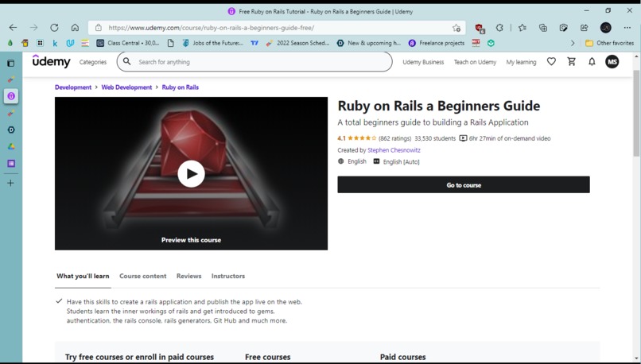Viewport: 641px width, 364px height.
Task: Open the Favorites list icon
Action: click(522, 28)
